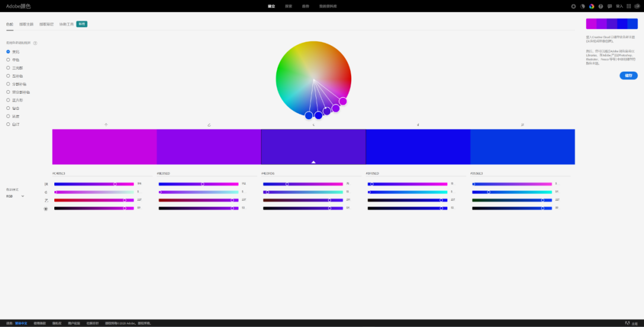This screenshot has width=644, height=327.
Task: Click the Adobe logo in footer
Action: click(627, 323)
